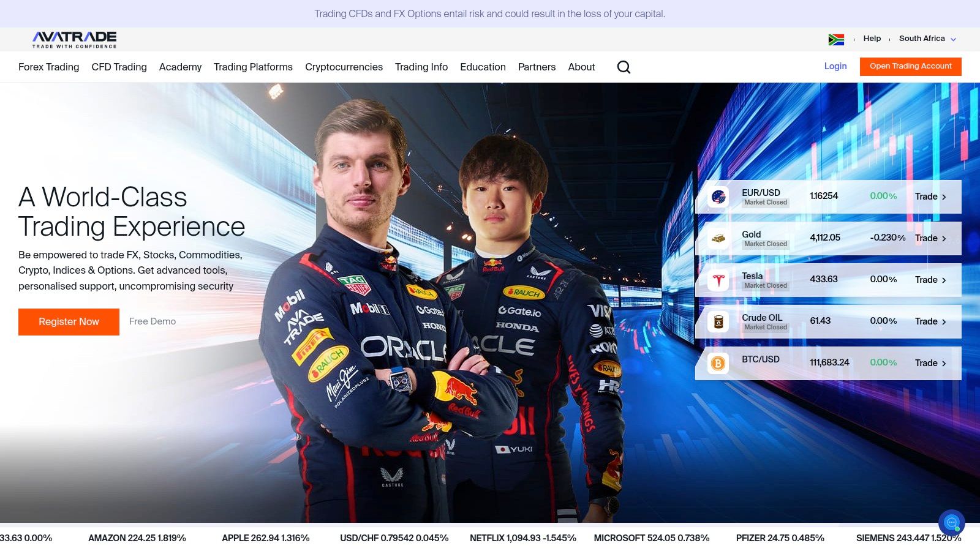
Task: Click the Bitcoin BTC/USD icon
Action: [x=718, y=363]
